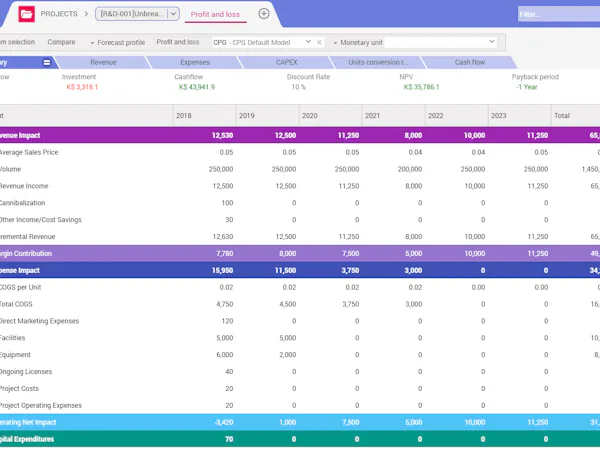The height and width of the screenshot is (450, 600).
Task: Click the 2021 column header
Action: click(x=394, y=116)
